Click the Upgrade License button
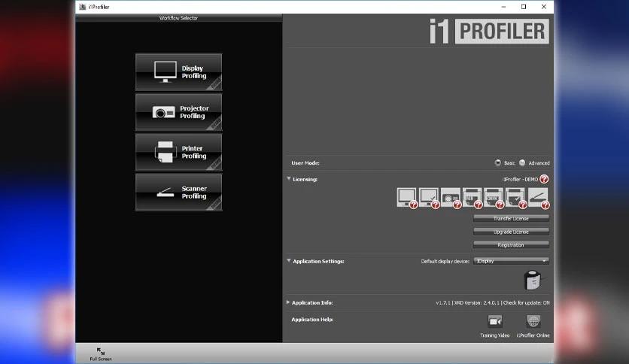Image resolution: width=629 pixels, height=364 pixels. 511,232
